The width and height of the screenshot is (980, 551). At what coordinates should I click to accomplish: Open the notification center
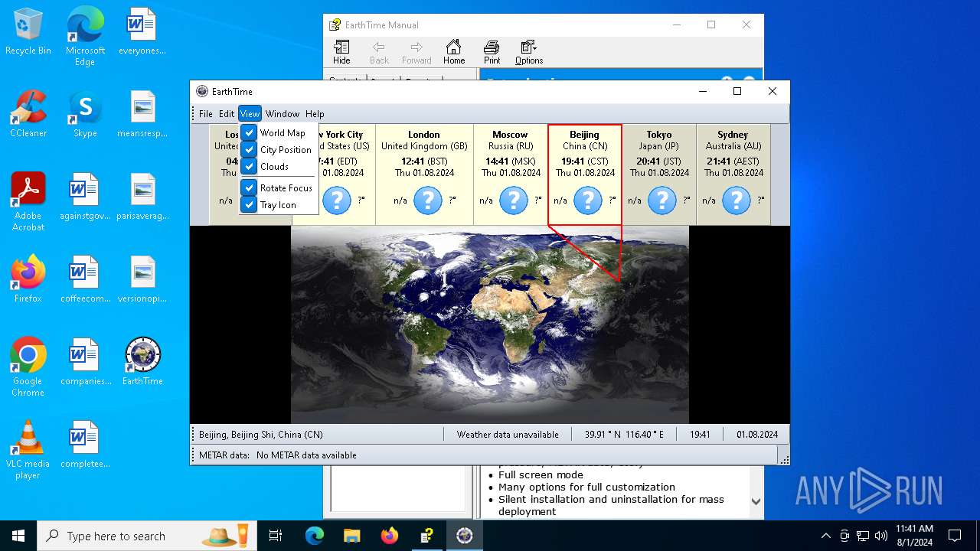(x=955, y=536)
